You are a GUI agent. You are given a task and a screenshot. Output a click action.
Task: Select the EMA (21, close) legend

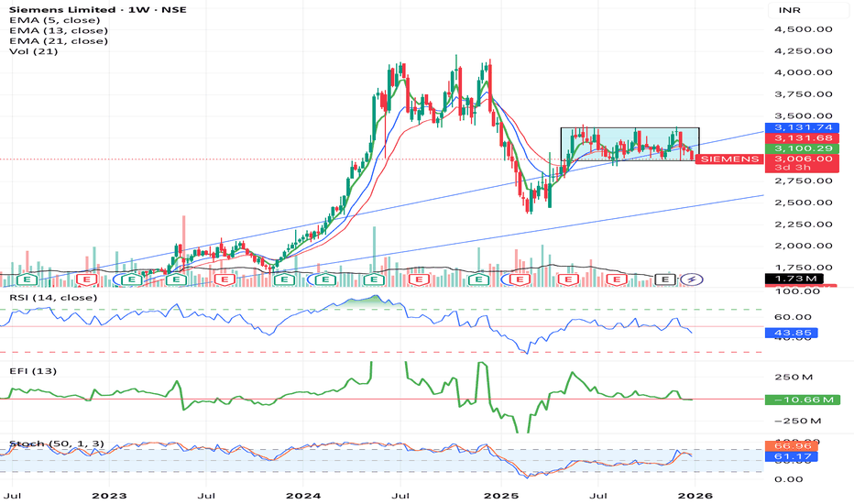tap(59, 41)
